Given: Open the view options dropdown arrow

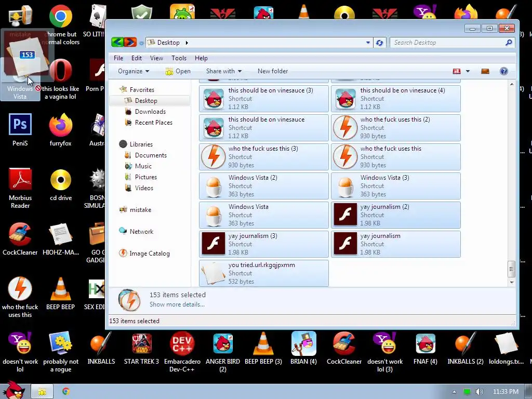Looking at the screenshot, I should click(468, 71).
